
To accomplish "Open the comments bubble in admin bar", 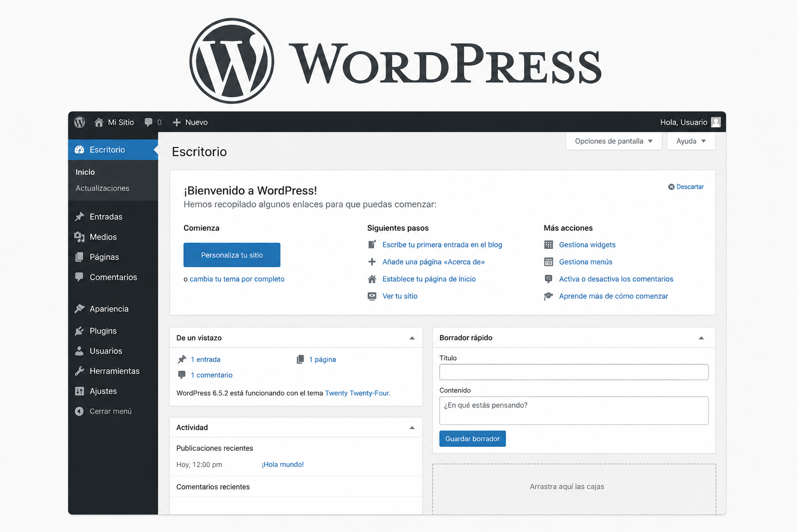I will [x=149, y=122].
